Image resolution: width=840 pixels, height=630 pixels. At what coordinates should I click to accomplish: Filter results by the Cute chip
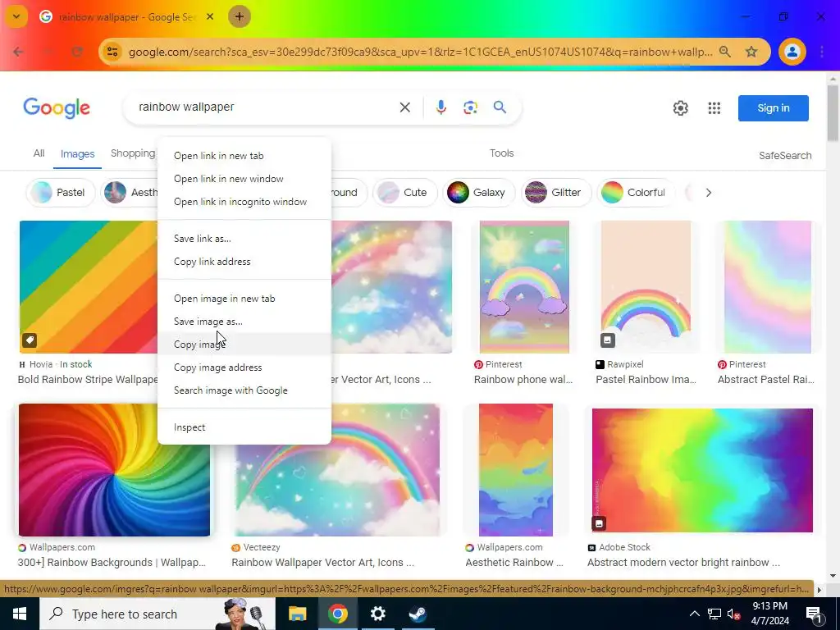[x=404, y=192]
